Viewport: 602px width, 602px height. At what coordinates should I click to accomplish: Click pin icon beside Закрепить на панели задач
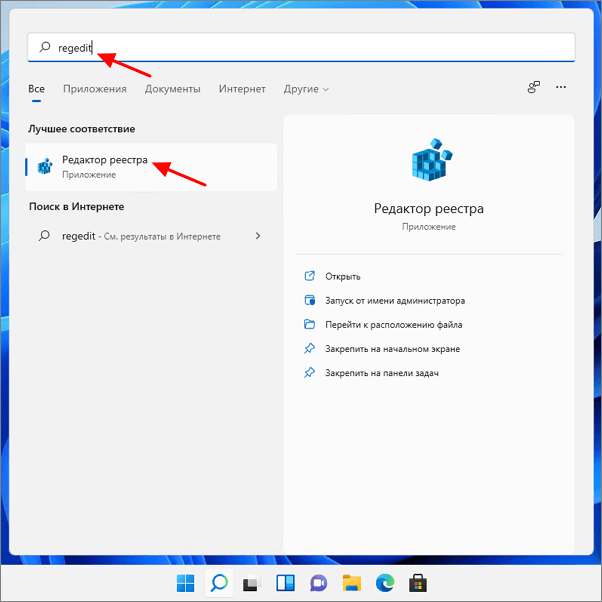tap(309, 373)
